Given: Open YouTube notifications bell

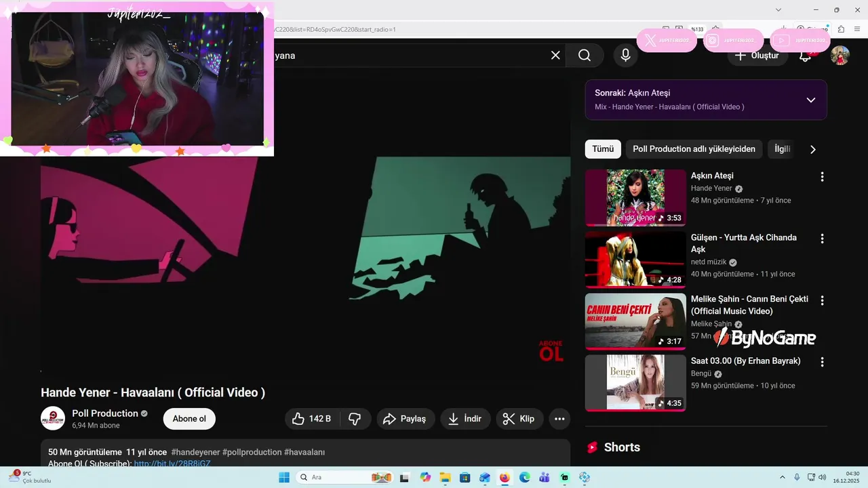Looking at the screenshot, I should pyautogui.click(x=806, y=57).
